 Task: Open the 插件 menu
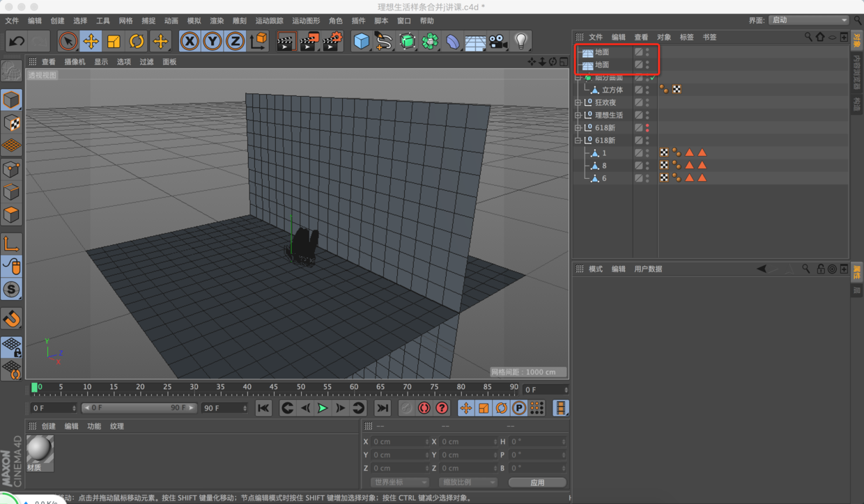click(358, 21)
